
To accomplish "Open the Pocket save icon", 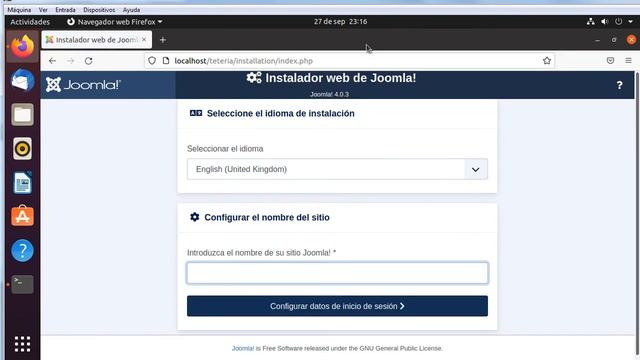I will coord(610,61).
